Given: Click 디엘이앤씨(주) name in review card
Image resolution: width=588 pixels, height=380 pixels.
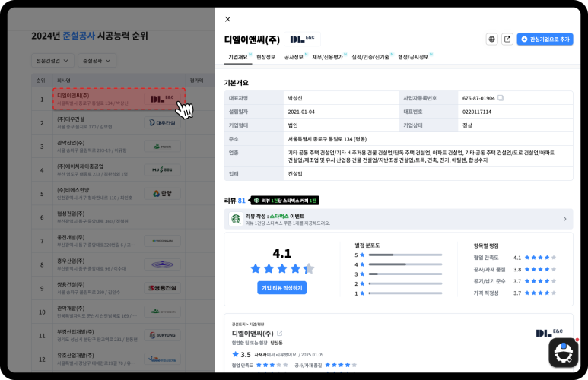Looking at the screenshot, I should tap(253, 333).
